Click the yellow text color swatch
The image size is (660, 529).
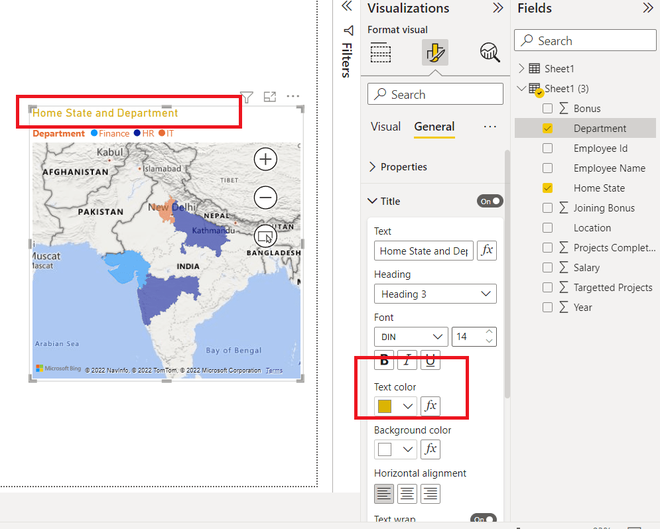click(384, 406)
